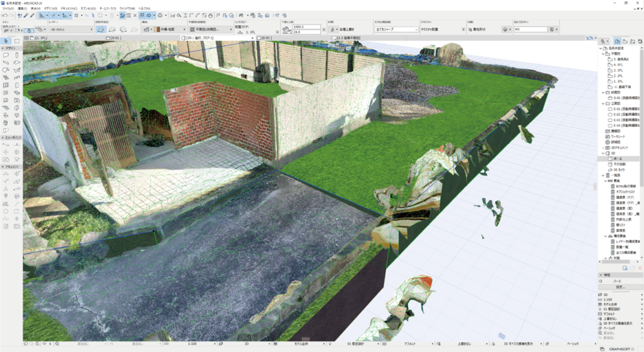Image resolution: width=644 pixels, height=352 pixels.
Task: Open the デザイン menu
Action: pos(50,8)
